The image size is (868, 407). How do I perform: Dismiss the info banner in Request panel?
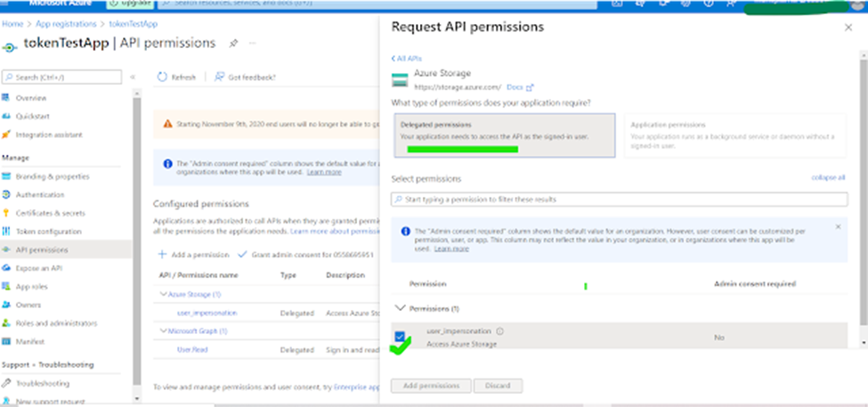tap(838, 226)
